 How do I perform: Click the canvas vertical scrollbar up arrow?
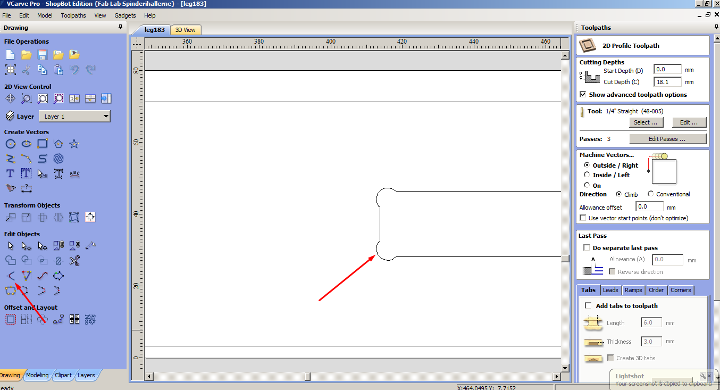[x=565, y=56]
